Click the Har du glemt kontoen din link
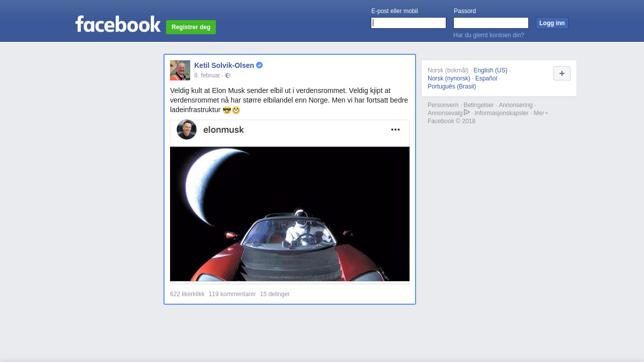 pos(489,35)
